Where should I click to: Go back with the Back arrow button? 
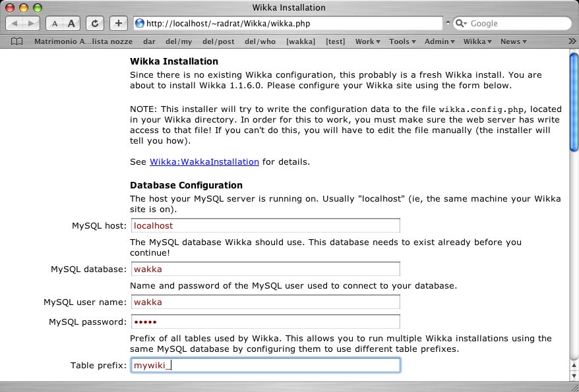[15, 24]
